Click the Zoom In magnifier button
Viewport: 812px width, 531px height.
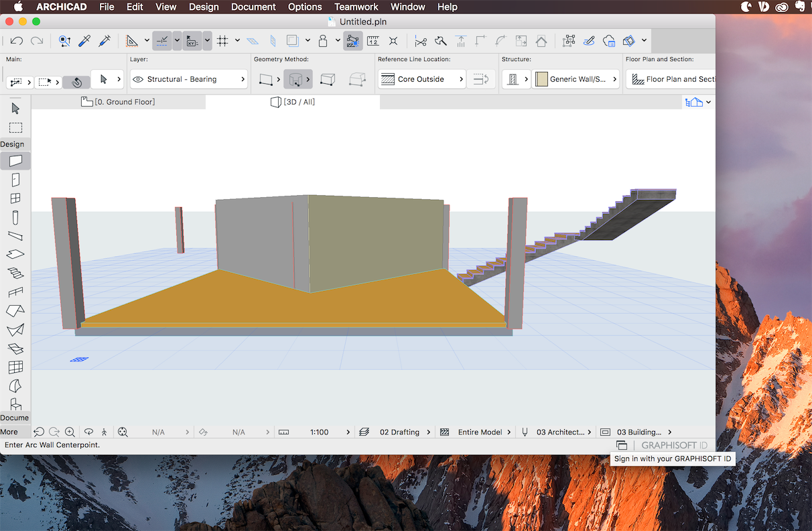tap(70, 432)
